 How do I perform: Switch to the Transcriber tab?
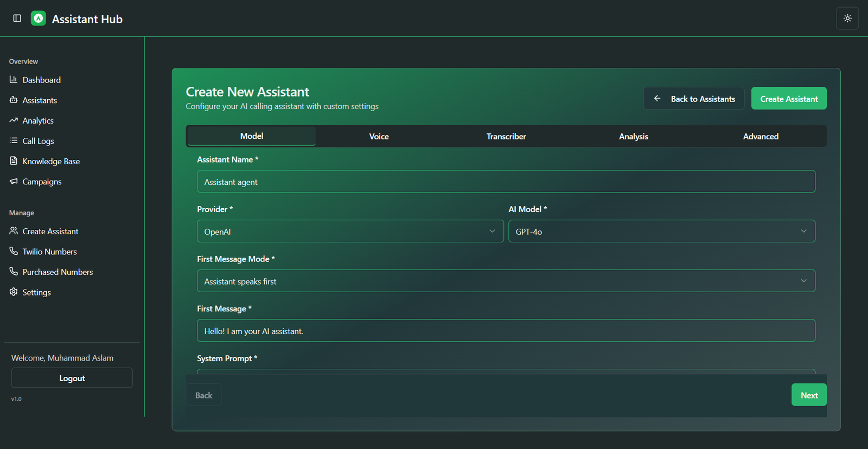coord(506,137)
